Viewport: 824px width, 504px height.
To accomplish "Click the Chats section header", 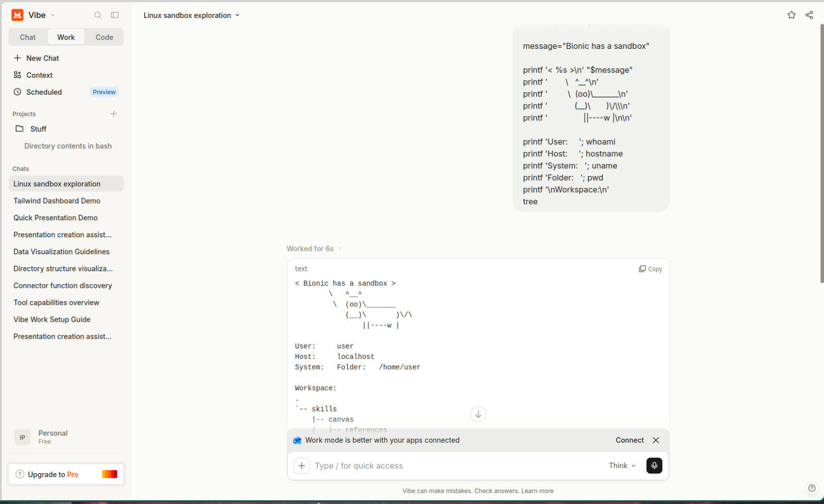I will point(21,169).
